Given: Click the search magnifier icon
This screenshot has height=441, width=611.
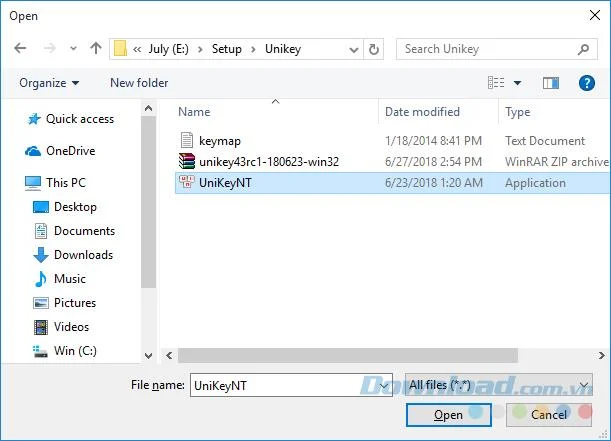Looking at the screenshot, I should tap(583, 49).
